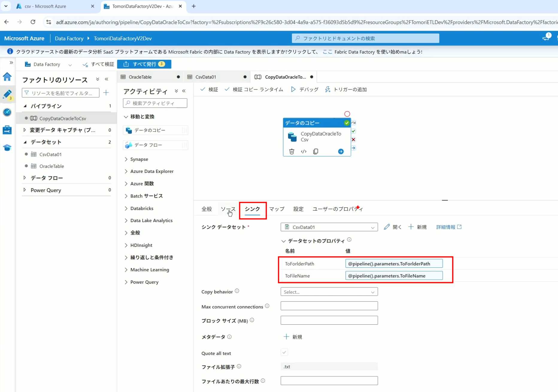Collapse the dataset properties section
Image resolution: width=558 pixels, height=392 pixels.
click(283, 241)
